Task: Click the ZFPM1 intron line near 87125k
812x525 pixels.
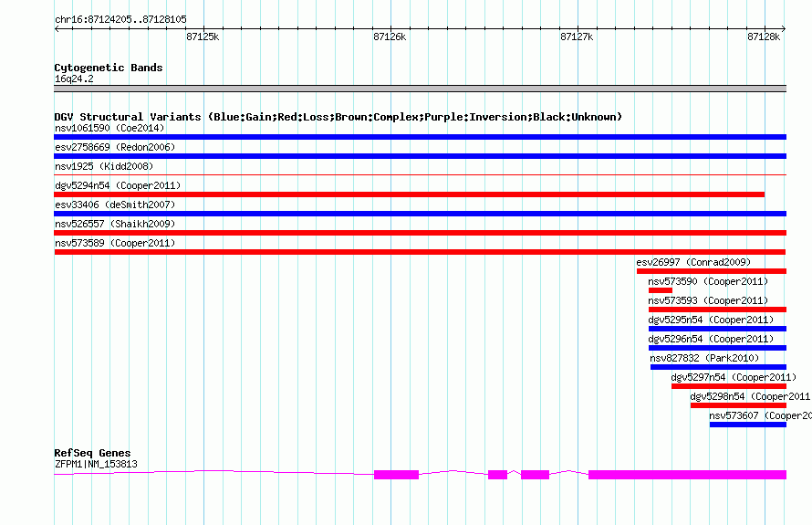Action: pos(213,471)
